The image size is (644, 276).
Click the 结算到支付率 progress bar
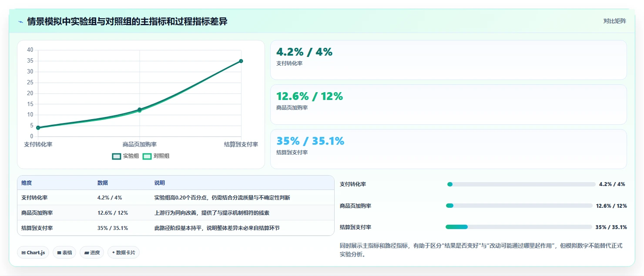(519, 227)
